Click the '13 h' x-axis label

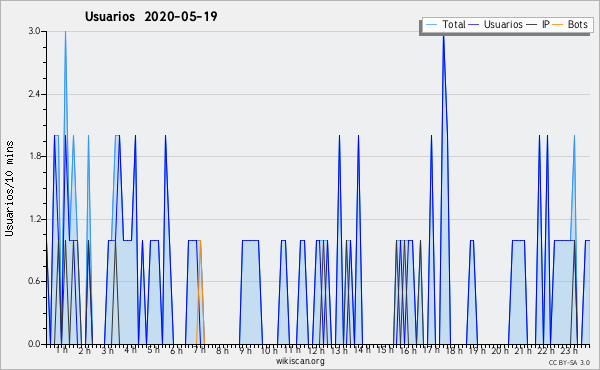coord(339,350)
